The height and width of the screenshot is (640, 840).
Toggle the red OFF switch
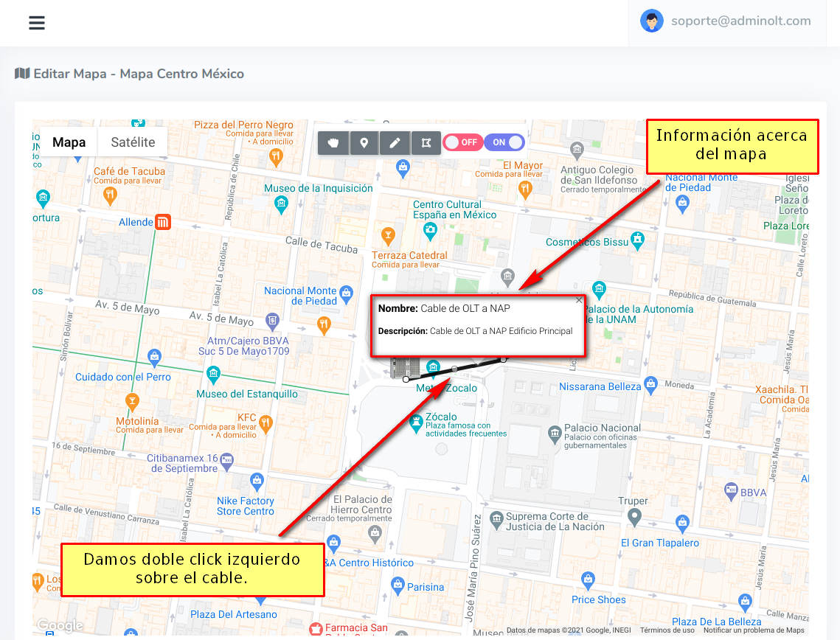(x=462, y=142)
